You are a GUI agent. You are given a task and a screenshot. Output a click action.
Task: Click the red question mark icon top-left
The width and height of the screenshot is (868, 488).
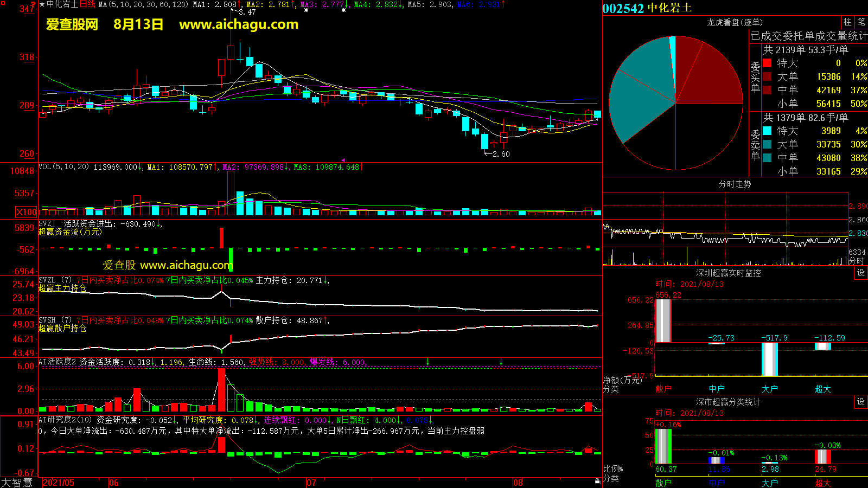click(x=33, y=5)
